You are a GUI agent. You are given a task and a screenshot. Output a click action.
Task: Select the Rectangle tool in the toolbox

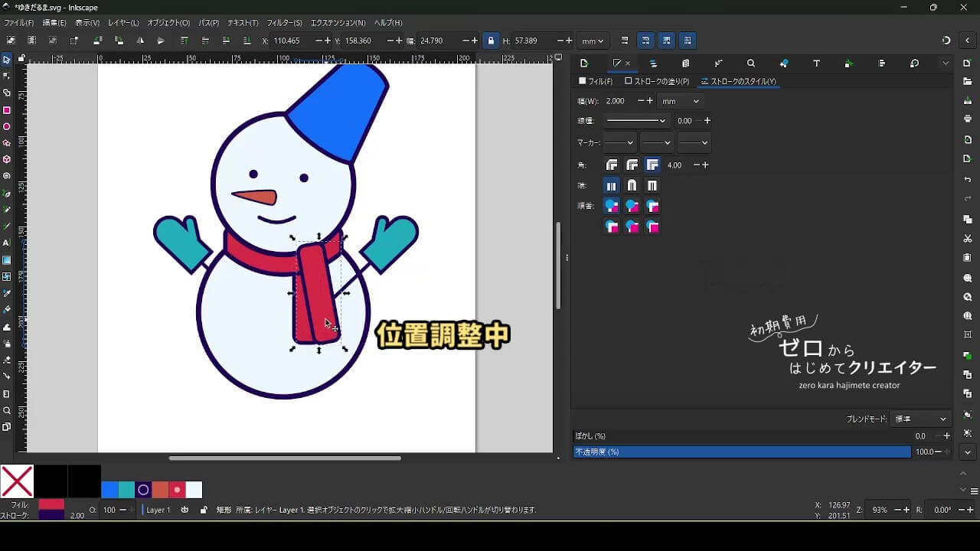pyautogui.click(x=7, y=110)
